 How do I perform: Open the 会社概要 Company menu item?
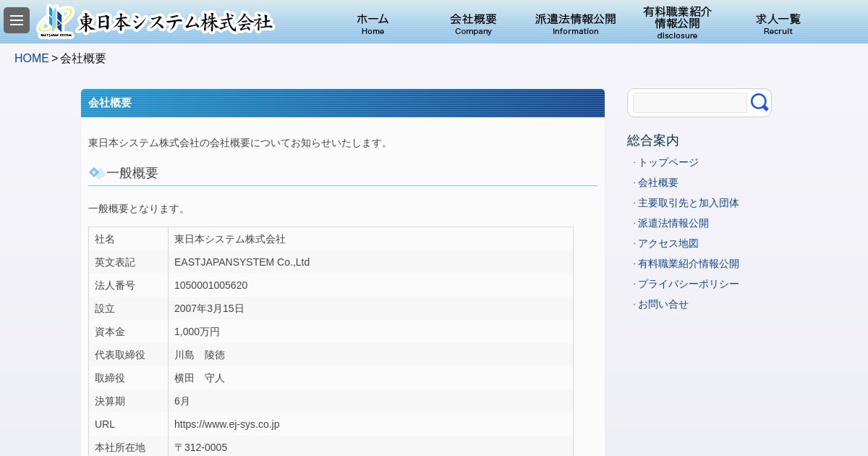pyautogui.click(x=473, y=24)
